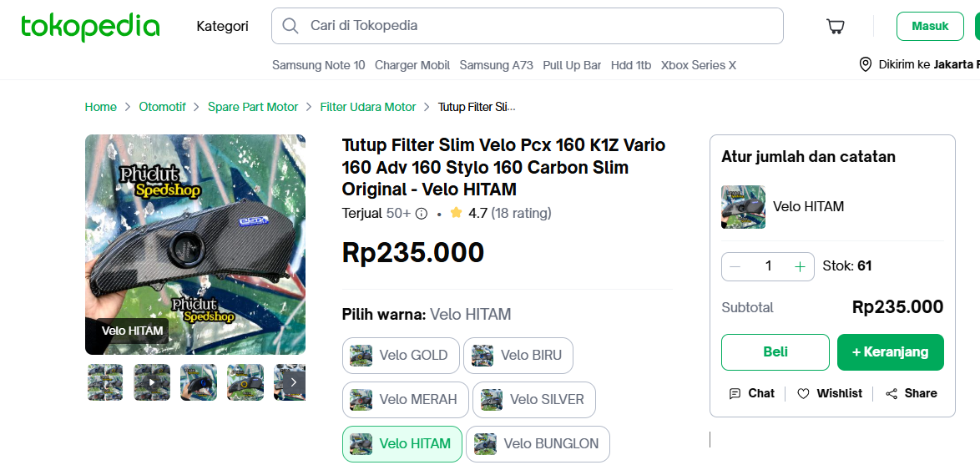Decrease quantity with minus button
980x465 pixels.
point(735,267)
